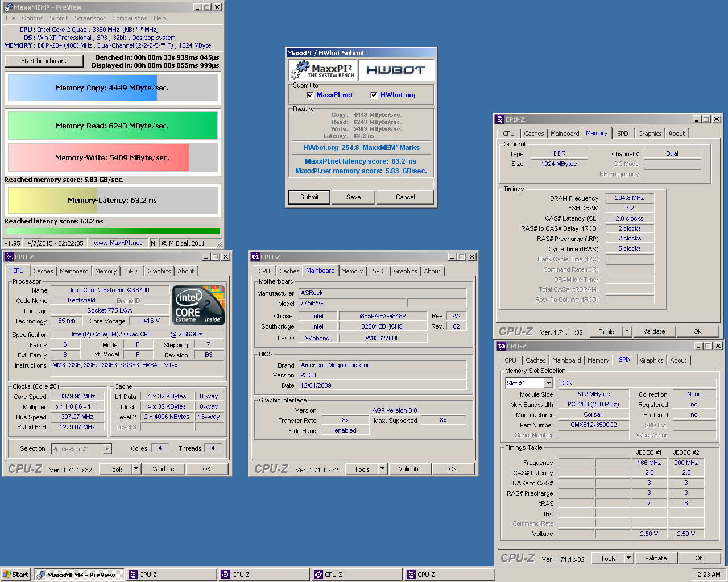Viewport: 728px width, 582px height.
Task: Switch to About tab in CPU-Z SPD window
Action: [678, 360]
